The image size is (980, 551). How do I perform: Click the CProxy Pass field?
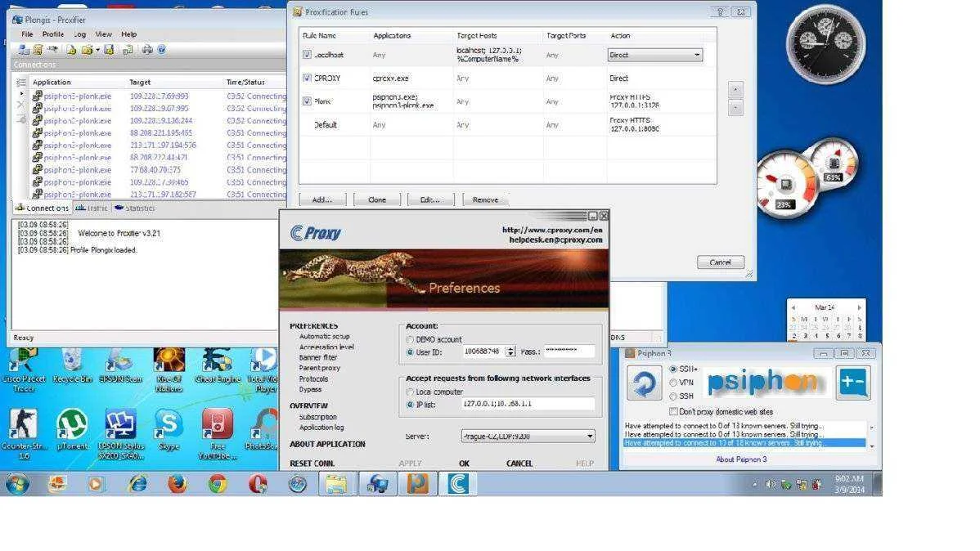coord(569,352)
